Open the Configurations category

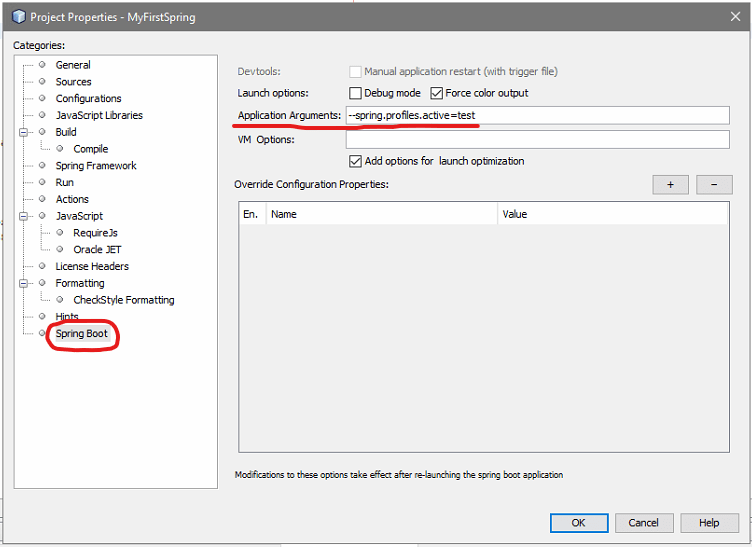[88, 98]
